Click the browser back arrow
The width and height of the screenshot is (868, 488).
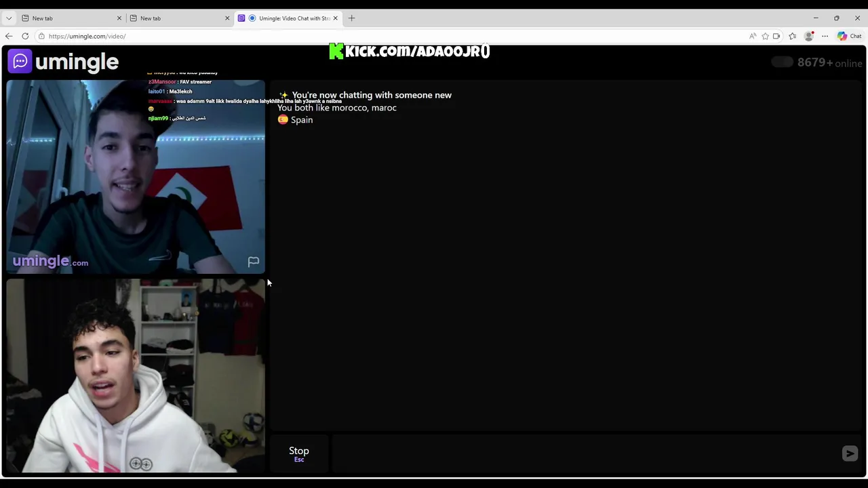coord(9,36)
